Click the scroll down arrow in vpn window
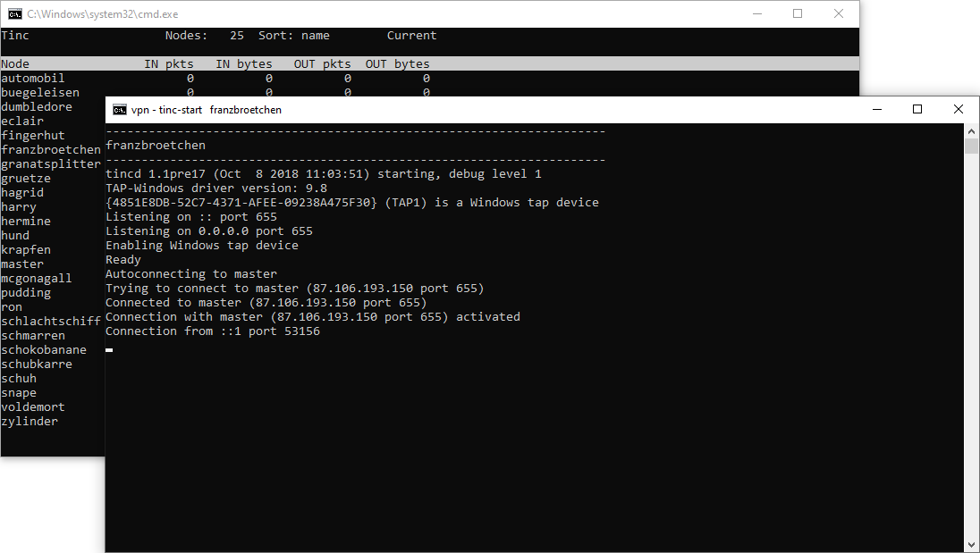 (971, 544)
